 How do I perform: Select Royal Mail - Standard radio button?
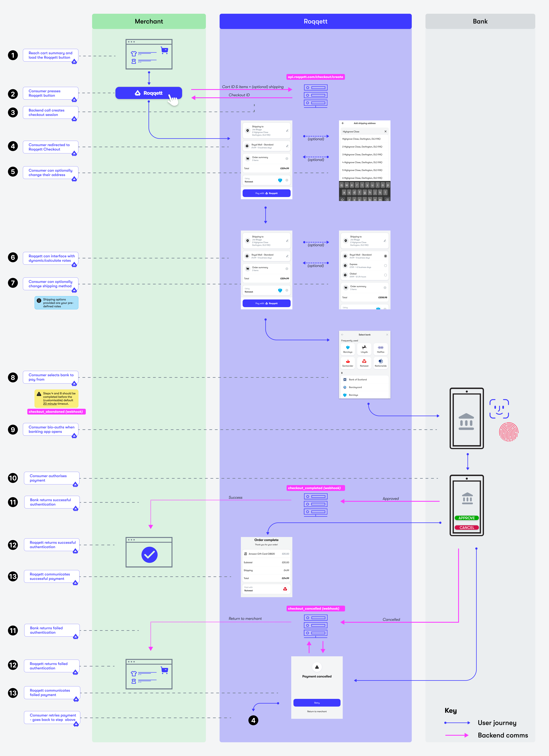[385, 256]
